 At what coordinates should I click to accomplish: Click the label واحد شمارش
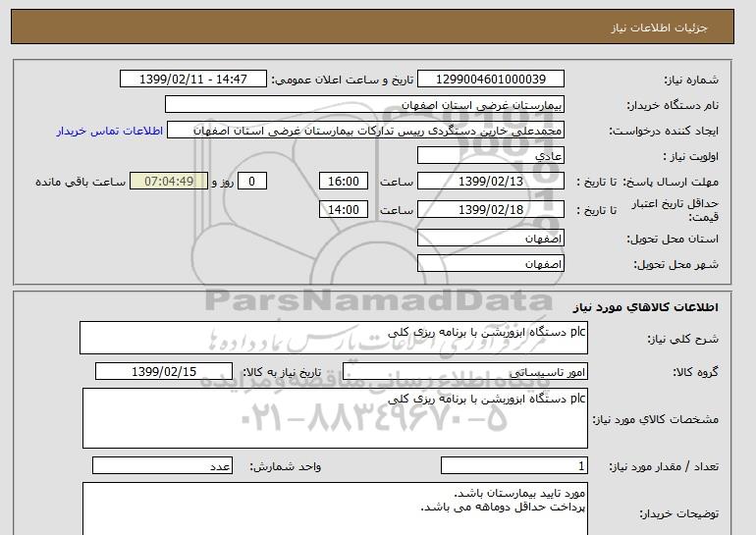(x=285, y=466)
